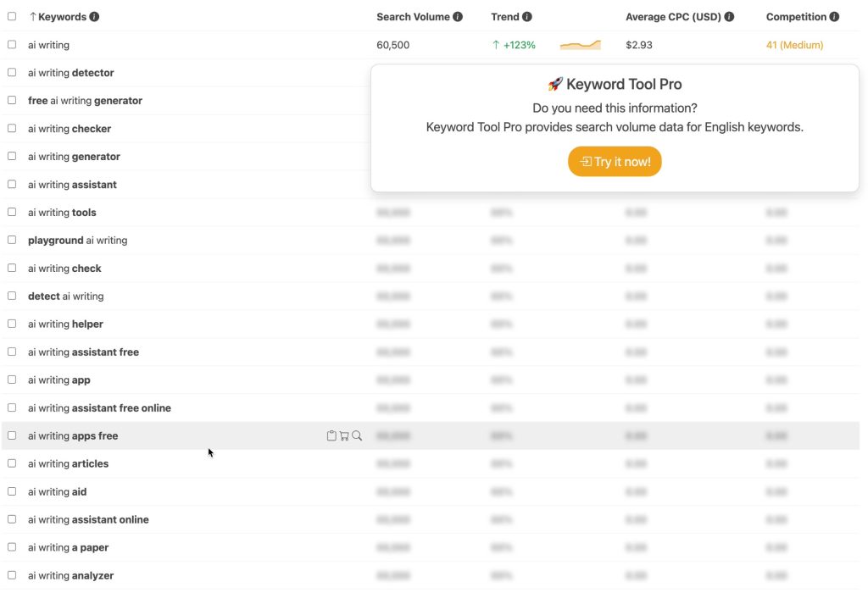Click the magnifier icon for 'ai writing apps free'

point(357,435)
